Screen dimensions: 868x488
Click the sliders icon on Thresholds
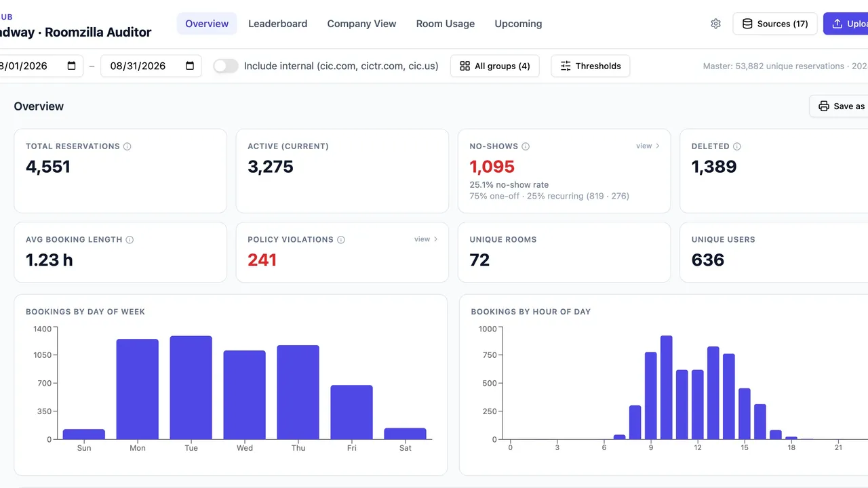566,66
